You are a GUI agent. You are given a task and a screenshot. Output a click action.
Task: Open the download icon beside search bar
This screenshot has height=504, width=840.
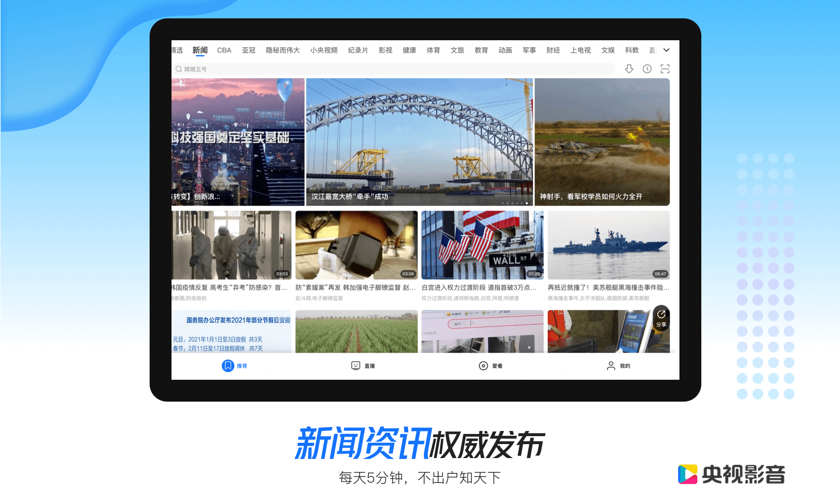tap(629, 69)
